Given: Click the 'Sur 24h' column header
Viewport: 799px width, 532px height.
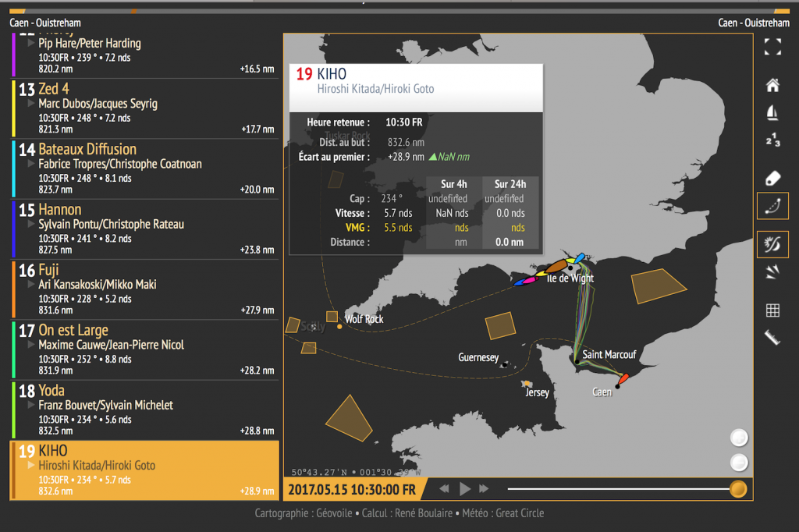Looking at the screenshot, I should click(510, 184).
